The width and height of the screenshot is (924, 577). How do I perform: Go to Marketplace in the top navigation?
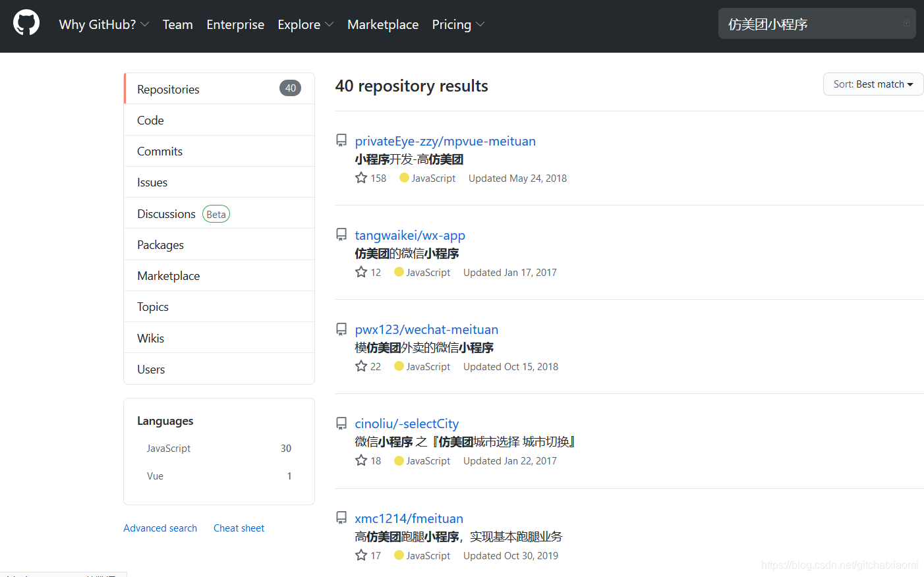coord(383,24)
